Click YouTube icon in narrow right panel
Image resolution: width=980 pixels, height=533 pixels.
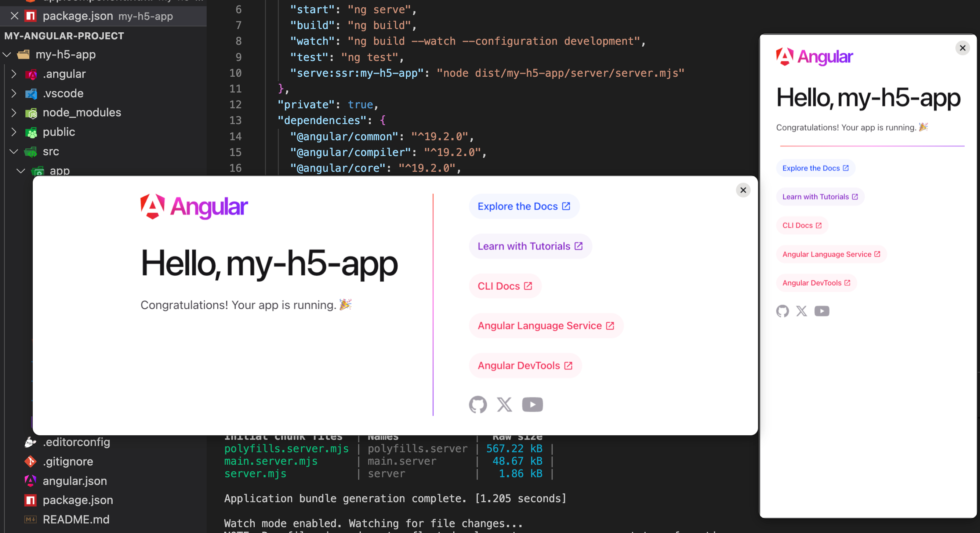[822, 311]
